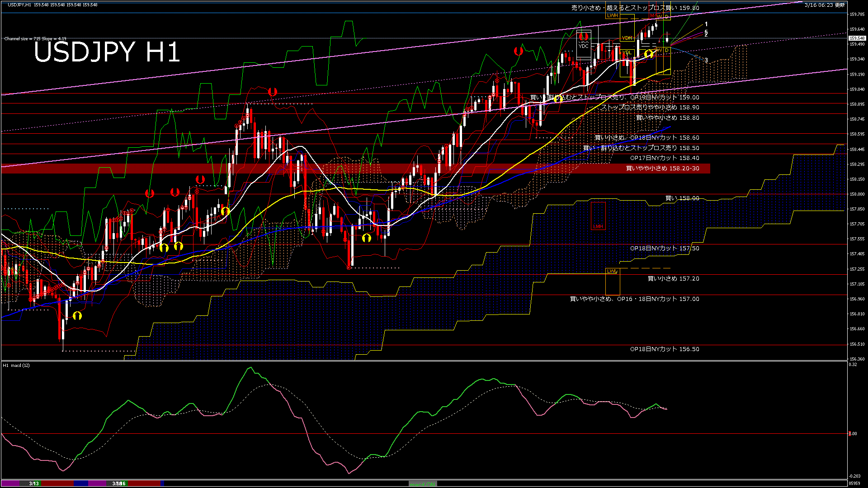Screen dimensions: 868x488
Task: Click the LMH box label
Action: pos(598,226)
